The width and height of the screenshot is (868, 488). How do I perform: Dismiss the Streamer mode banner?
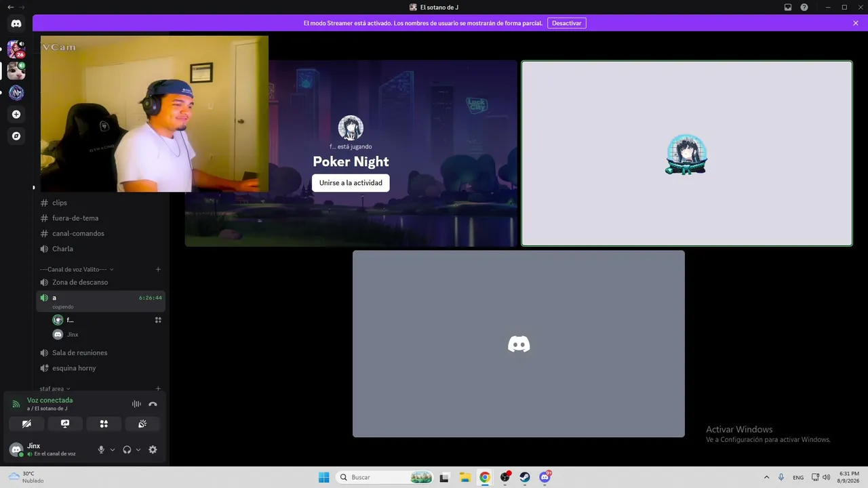[x=856, y=23]
